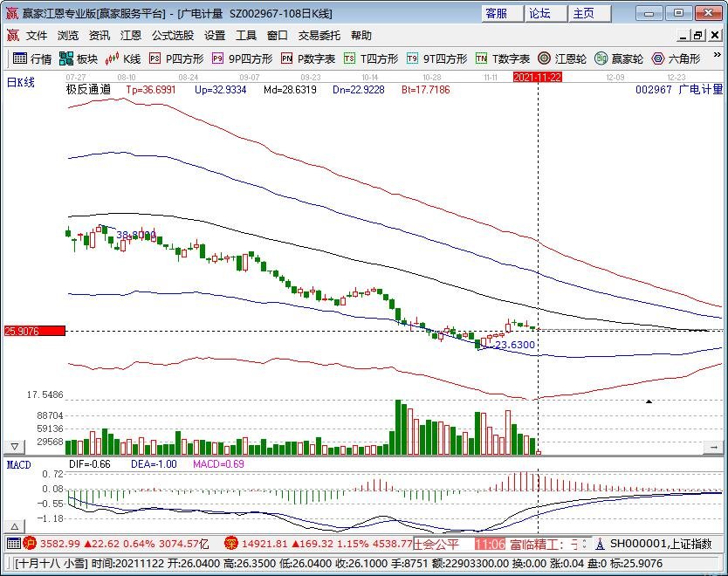Minimize the inner chart window

pos(683,35)
